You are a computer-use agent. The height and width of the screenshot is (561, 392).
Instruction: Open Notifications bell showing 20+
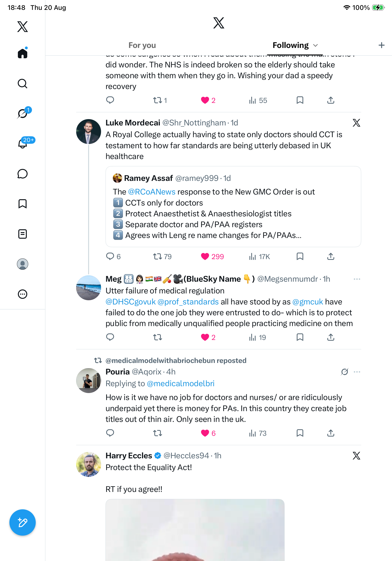coord(23,144)
